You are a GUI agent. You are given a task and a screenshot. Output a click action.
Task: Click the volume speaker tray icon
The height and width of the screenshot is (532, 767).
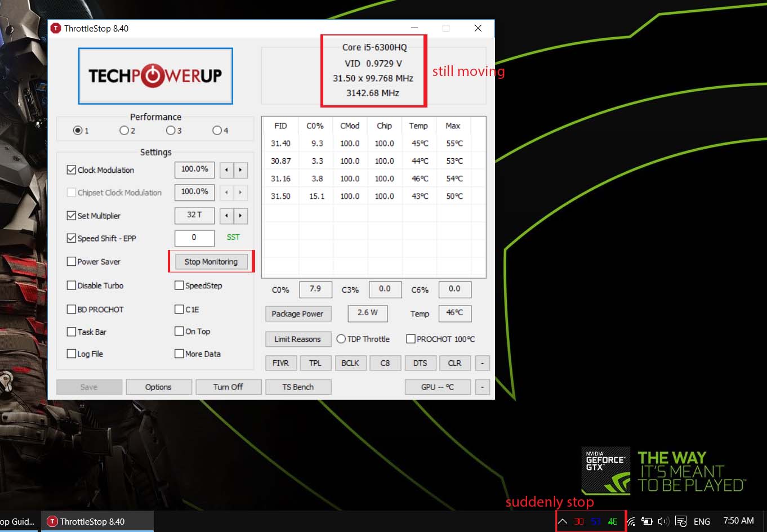point(663,521)
